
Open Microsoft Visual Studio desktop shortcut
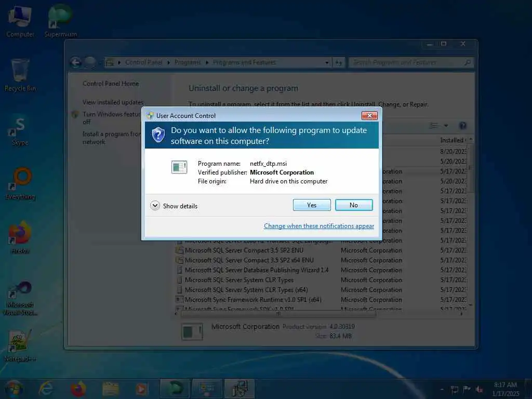20,298
